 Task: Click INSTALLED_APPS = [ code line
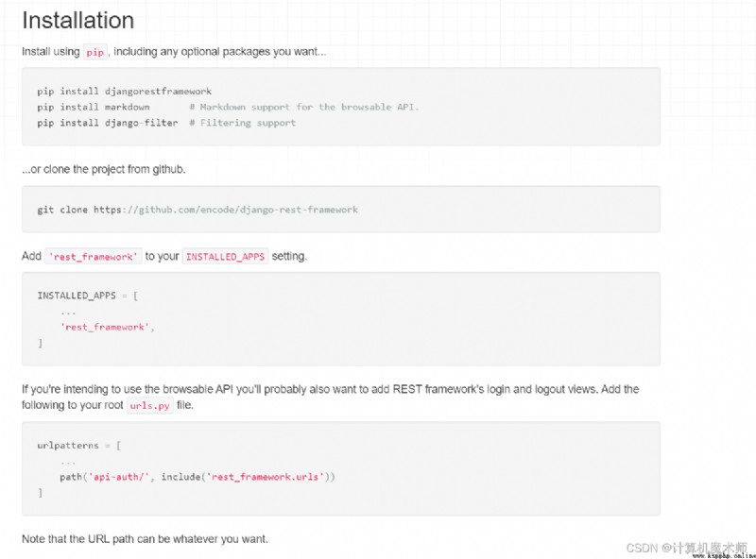click(x=88, y=296)
